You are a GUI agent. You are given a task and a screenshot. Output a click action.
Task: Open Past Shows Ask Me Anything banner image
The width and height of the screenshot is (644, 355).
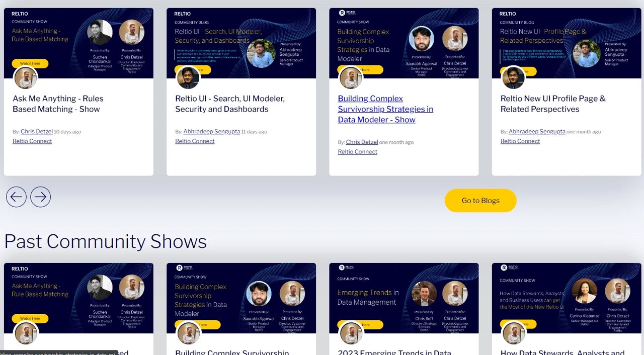click(78, 298)
